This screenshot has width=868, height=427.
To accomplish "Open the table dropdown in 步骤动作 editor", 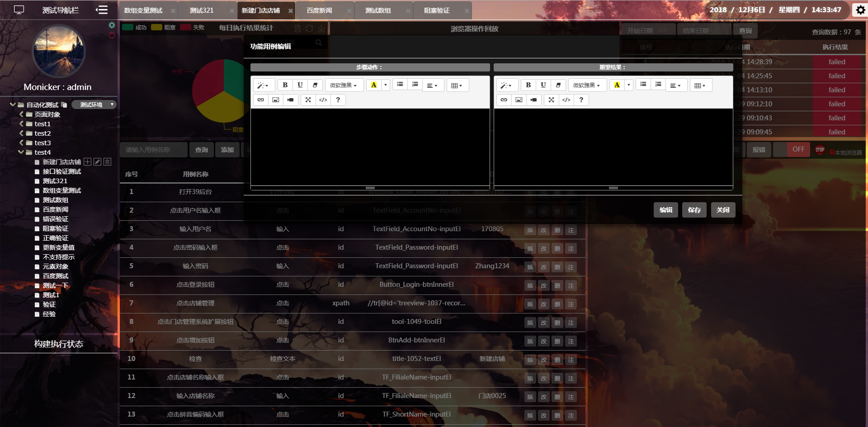I will pos(457,85).
